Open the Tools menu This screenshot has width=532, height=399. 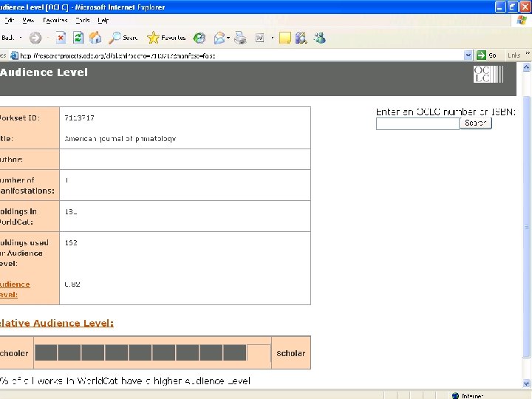pos(83,21)
